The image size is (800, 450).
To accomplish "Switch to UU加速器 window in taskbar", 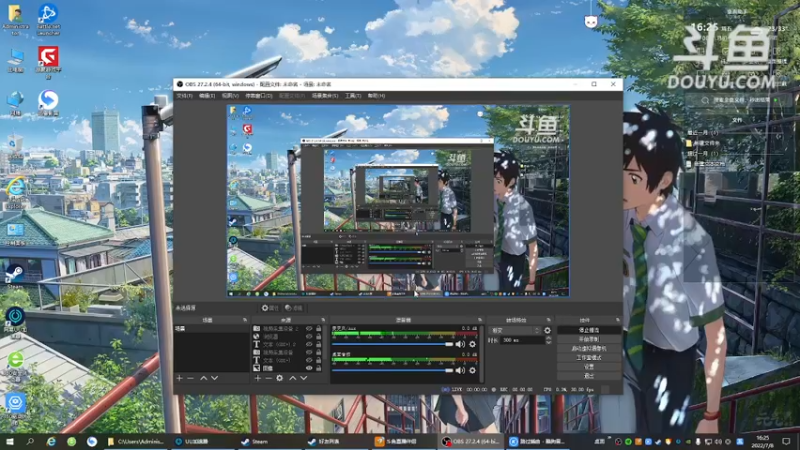I will pos(204,441).
